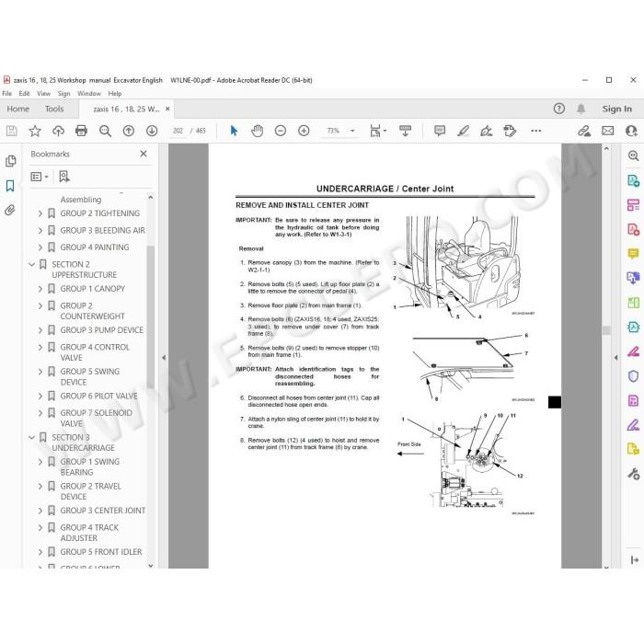Click GROUP 4 PAINTING bookmark
The width and height of the screenshot is (644, 644).
(x=95, y=247)
